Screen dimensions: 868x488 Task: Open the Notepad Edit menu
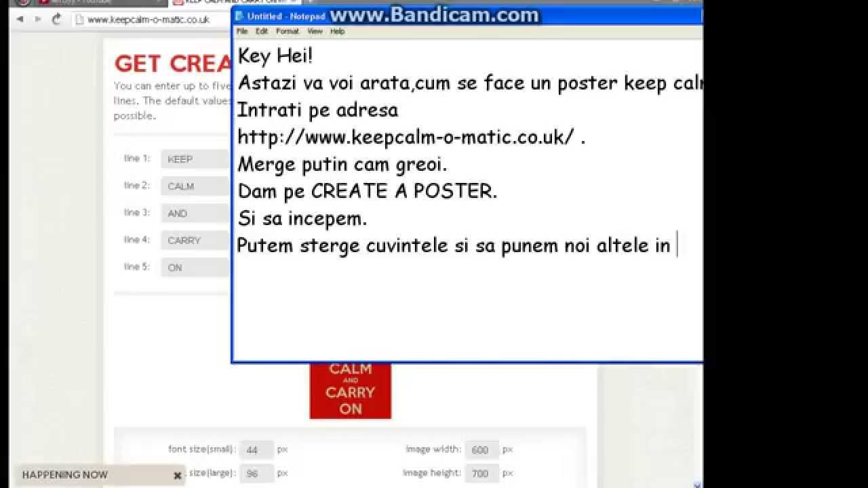(x=262, y=31)
